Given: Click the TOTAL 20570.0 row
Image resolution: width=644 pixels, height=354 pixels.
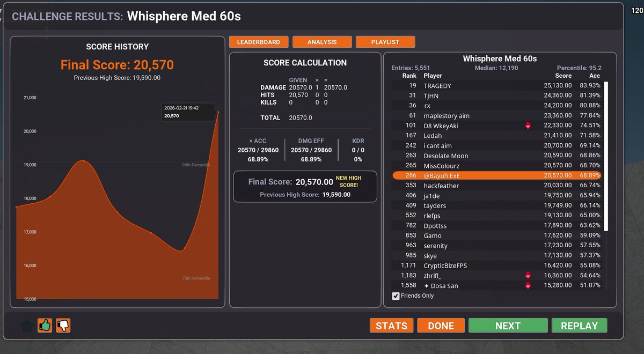Looking at the screenshot, I should 286,117.
